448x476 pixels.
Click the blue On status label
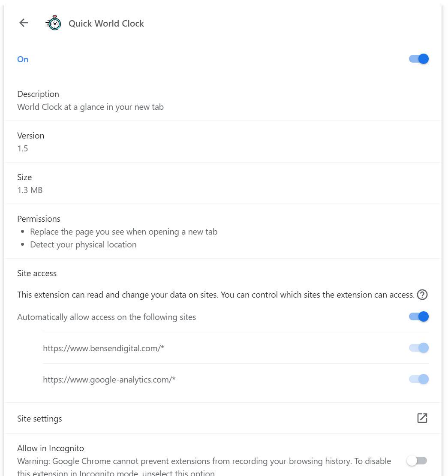[x=23, y=59]
